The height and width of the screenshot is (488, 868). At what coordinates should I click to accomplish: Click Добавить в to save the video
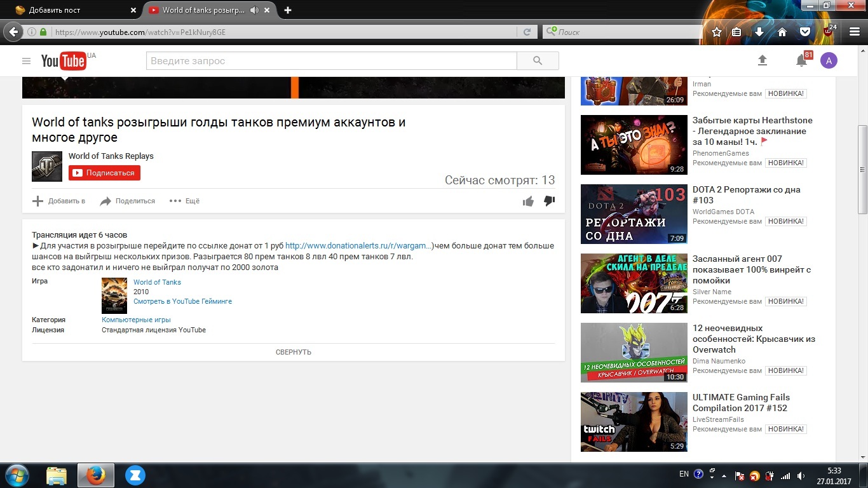(58, 201)
